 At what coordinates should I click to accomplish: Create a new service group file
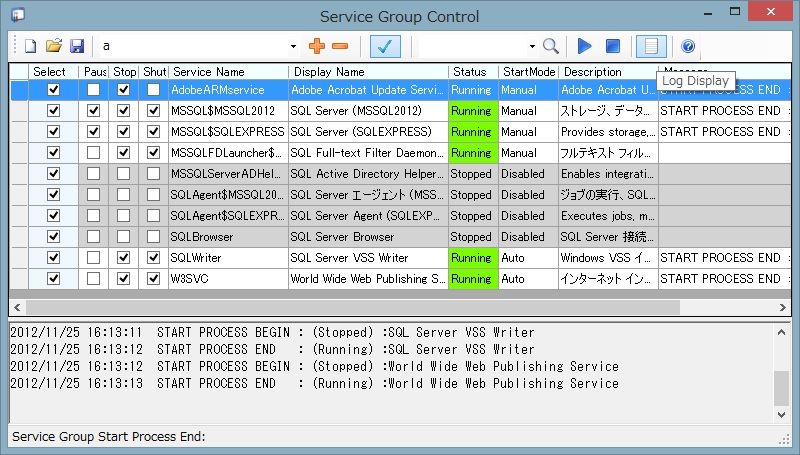click(31, 46)
